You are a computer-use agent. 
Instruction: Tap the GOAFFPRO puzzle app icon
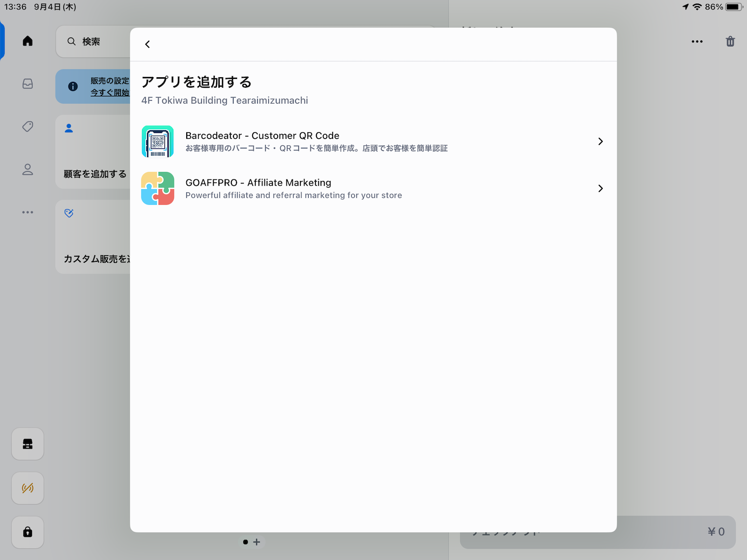158,188
